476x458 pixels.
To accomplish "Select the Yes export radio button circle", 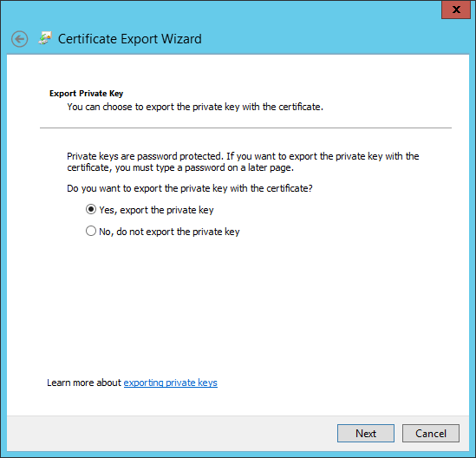I will pos(91,210).
